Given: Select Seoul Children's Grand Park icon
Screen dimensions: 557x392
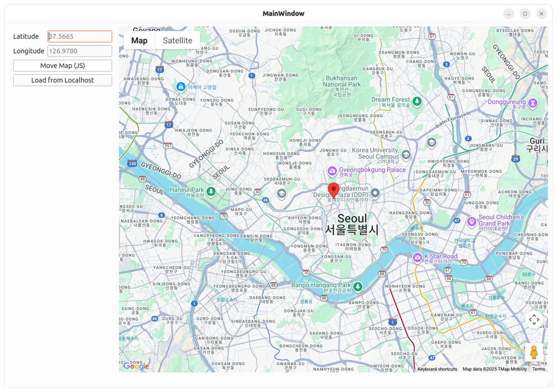Looking at the screenshot, I should [472, 222].
